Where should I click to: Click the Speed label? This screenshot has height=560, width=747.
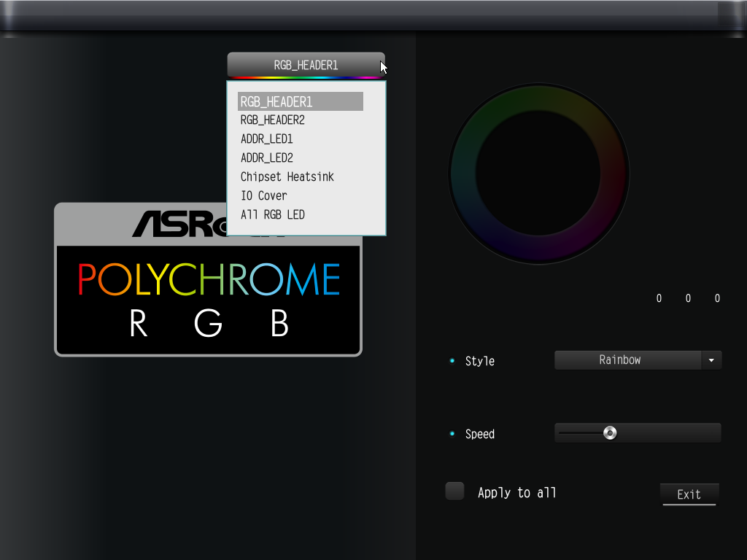480,434
